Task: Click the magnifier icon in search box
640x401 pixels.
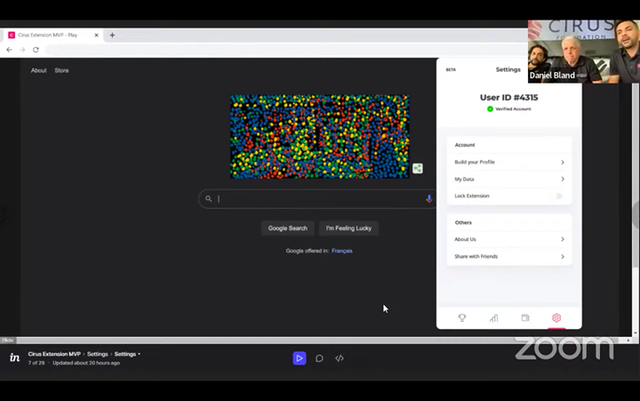Action: (209, 199)
